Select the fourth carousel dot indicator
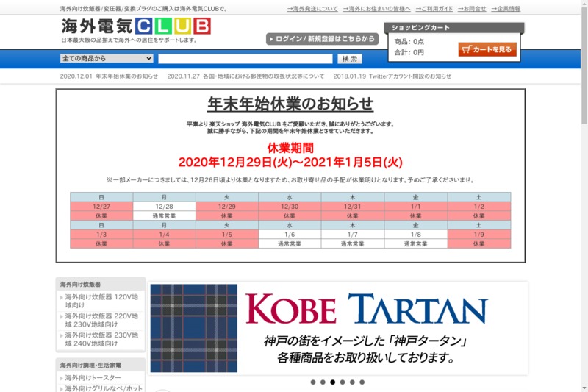 (x=343, y=382)
